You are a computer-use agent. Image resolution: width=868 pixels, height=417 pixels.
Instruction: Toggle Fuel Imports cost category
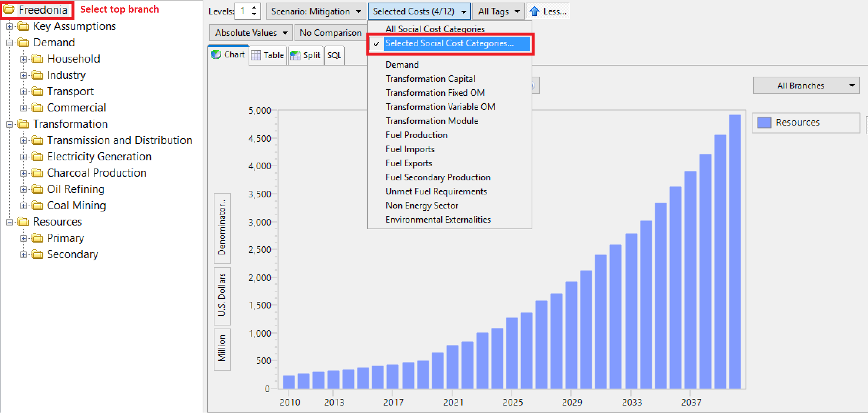450,149
